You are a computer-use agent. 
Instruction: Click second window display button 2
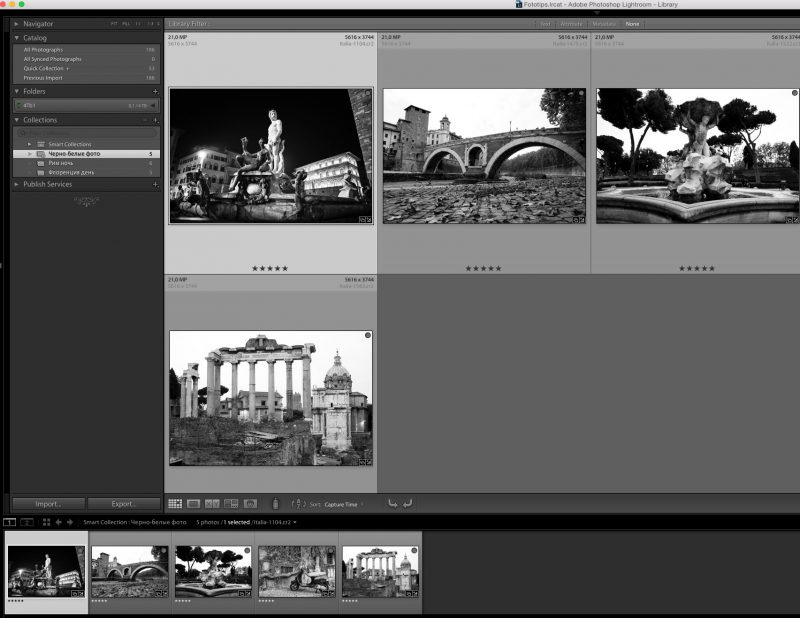27,522
